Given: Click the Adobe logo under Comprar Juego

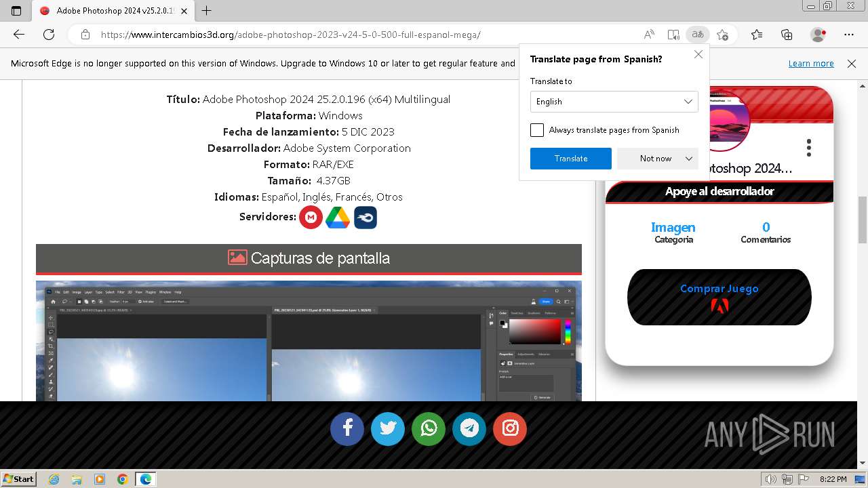Looking at the screenshot, I should pyautogui.click(x=719, y=306).
